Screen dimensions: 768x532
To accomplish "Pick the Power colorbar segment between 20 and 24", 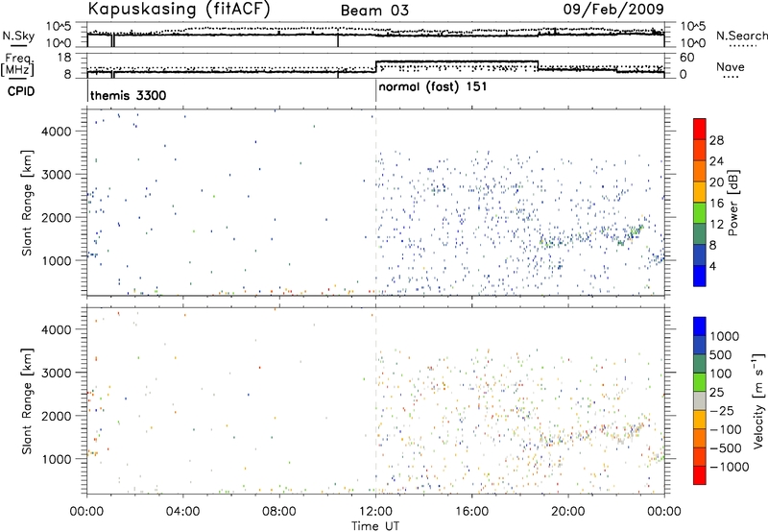I will [x=700, y=171].
